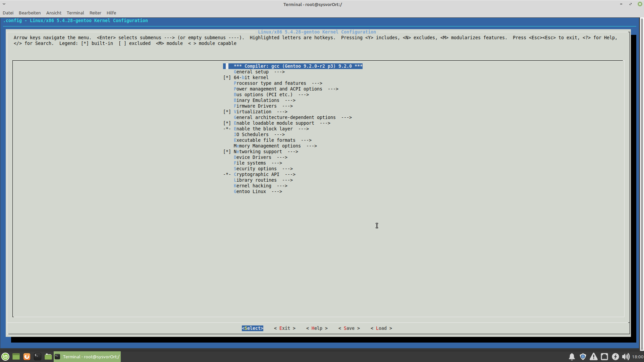Click the warning triangle tray icon
This screenshot has height=362, width=644.
coord(594,357)
